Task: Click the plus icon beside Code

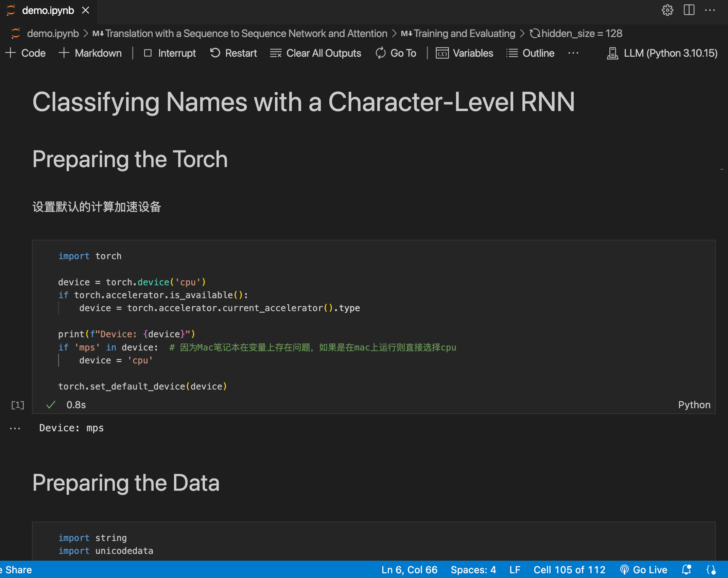Action: coord(11,53)
